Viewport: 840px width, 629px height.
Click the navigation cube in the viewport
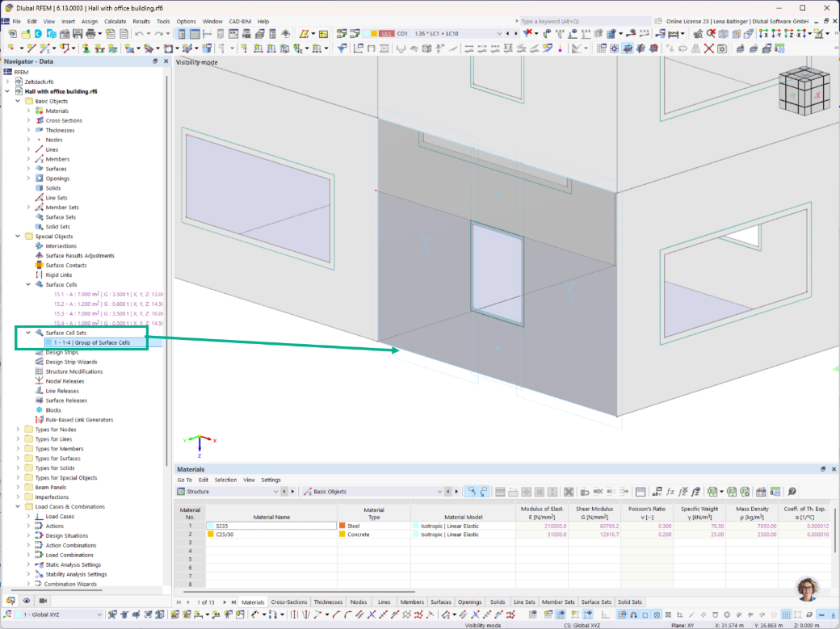(x=804, y=91)
